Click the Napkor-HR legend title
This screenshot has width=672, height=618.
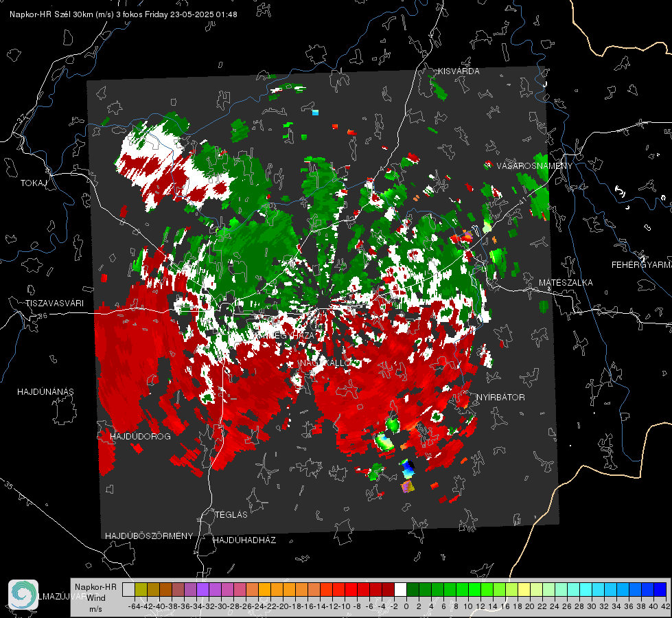tap(95, 587)
